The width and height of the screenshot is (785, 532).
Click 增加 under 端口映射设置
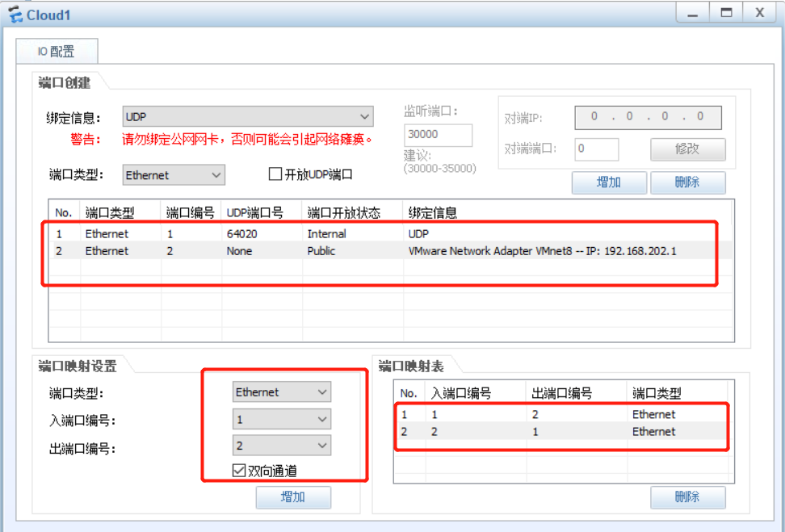292,497
